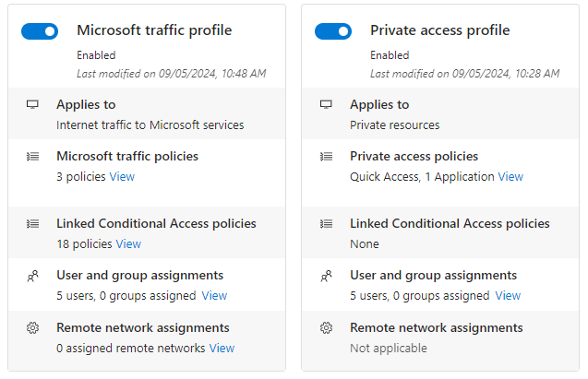Click monitor icon beside Private access Applies to
The height and width of the screenshot is (379, 588).
(326, 104)
